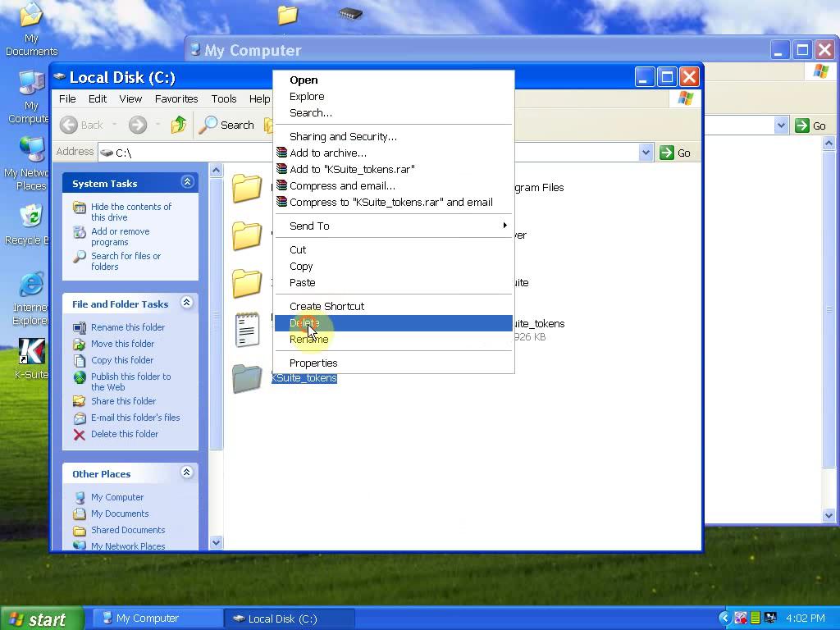Select Compress to "KSuite_tokens.rar" and email
This screenshot has width=840, height=630.
click(393, 203)
